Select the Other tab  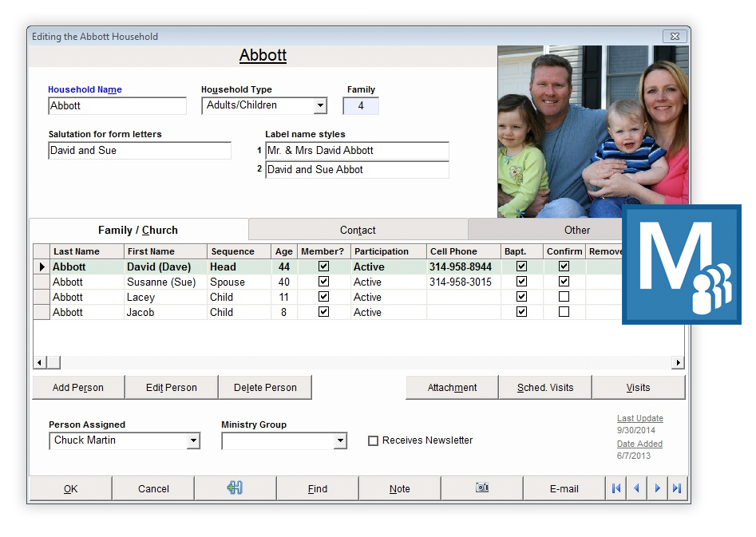[576, 230]
